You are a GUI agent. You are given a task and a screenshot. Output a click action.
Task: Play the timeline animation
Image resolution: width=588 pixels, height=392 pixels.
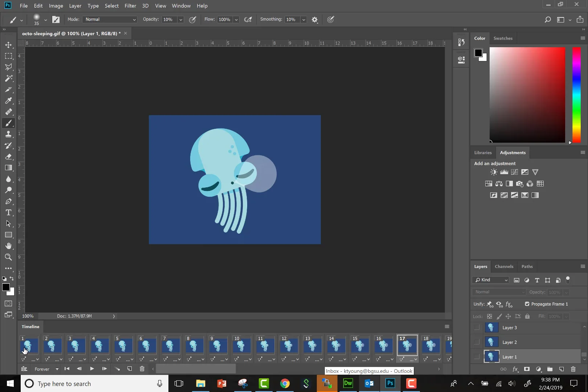pos(92,369)
